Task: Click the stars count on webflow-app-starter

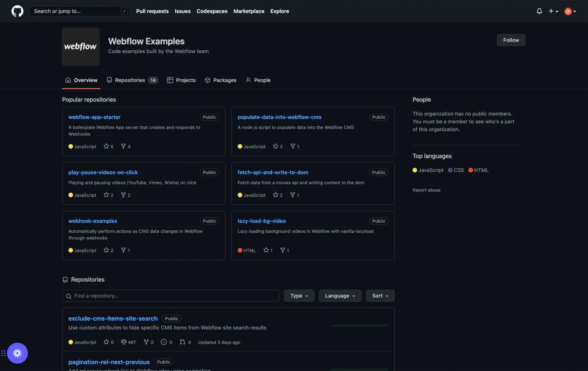Action: 108,146
